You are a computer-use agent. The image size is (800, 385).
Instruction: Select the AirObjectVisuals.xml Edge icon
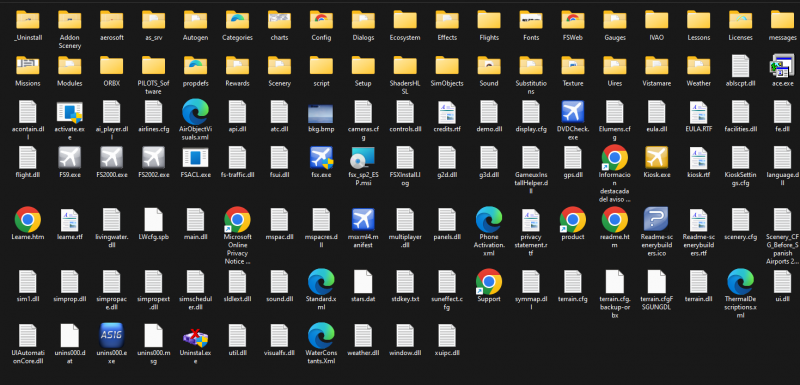tap(195, 111)
